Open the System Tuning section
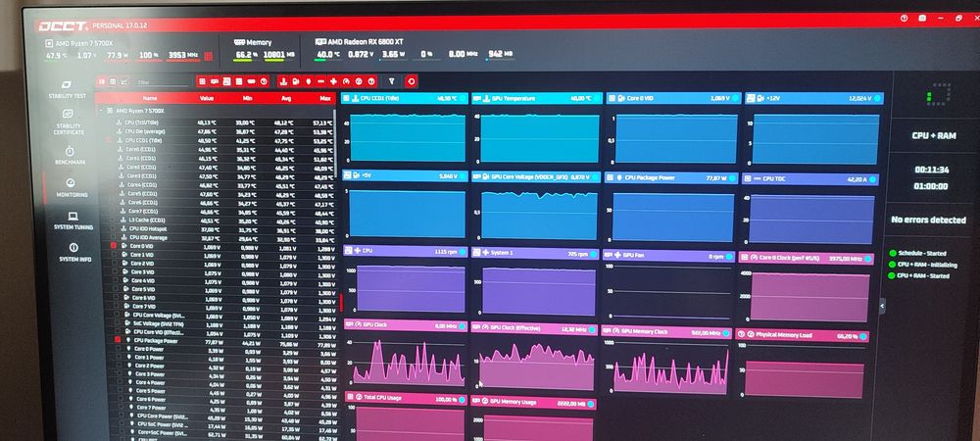Image resolution: width=980 pixels, height=441 pixels. coord(73,220)
